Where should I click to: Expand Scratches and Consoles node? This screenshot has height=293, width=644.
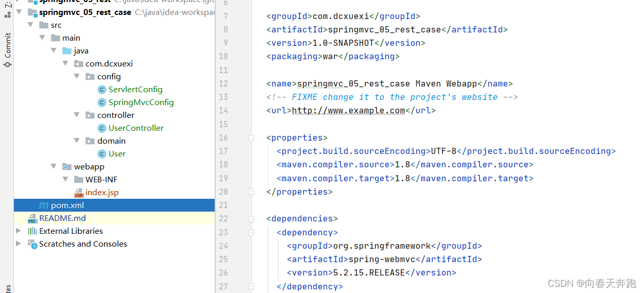(x=19, y=244)
